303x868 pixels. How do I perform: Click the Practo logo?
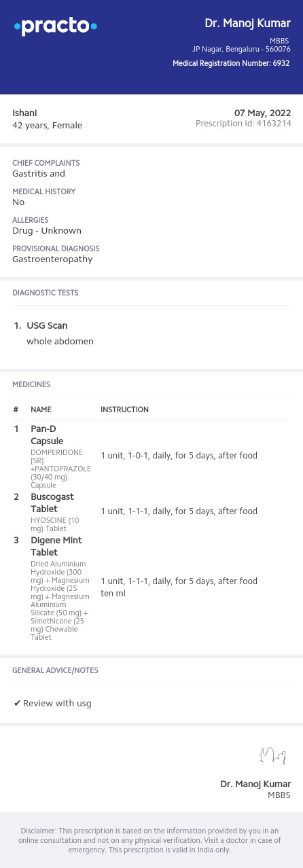pos(56,26)
